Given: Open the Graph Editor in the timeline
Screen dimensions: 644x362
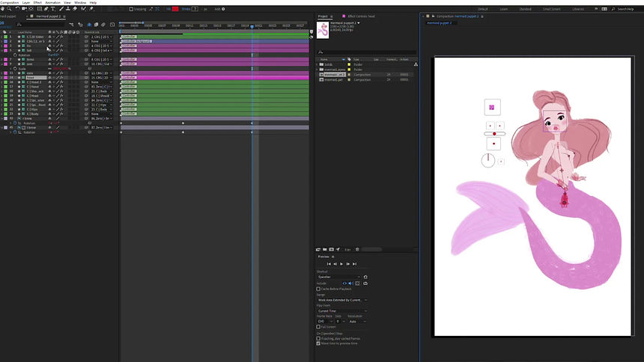Looking at the screenshot, I should click(112, 25).
